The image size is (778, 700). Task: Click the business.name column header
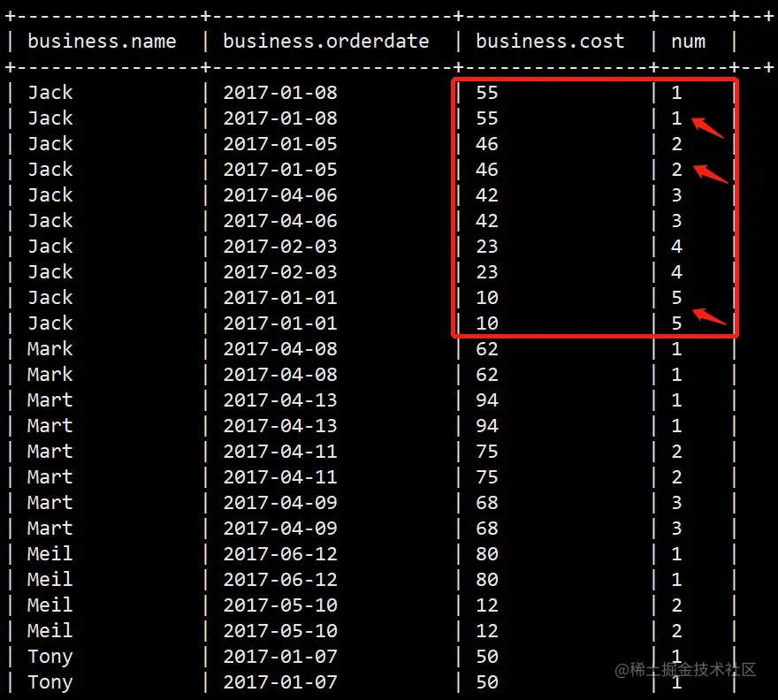[x=102, y=42]
